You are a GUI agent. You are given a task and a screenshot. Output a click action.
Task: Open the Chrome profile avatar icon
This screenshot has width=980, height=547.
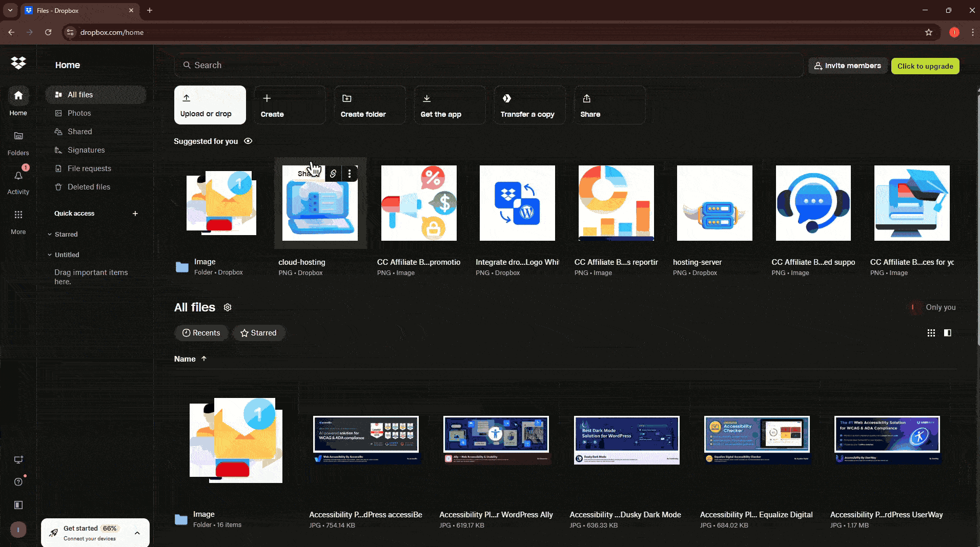click(954, 32)
